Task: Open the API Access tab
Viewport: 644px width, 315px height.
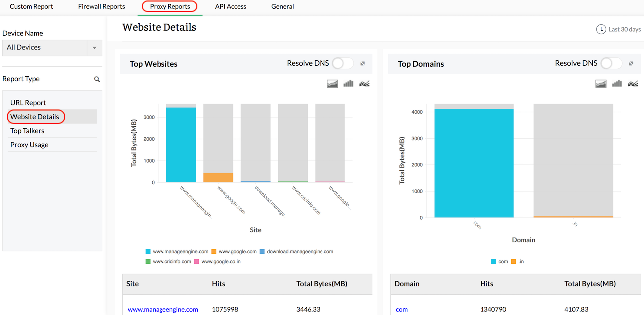Action: pos(230,6)
